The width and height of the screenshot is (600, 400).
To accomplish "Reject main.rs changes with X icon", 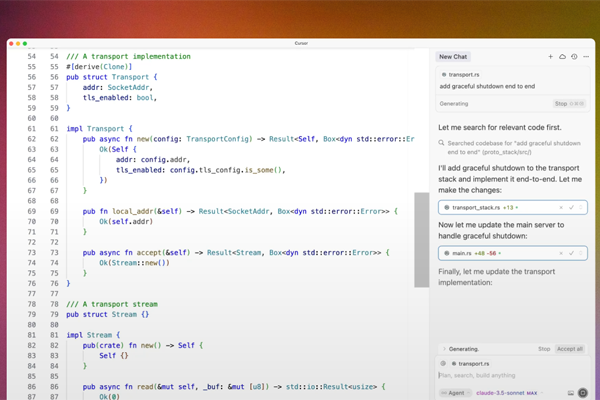I will pos(561,253).
